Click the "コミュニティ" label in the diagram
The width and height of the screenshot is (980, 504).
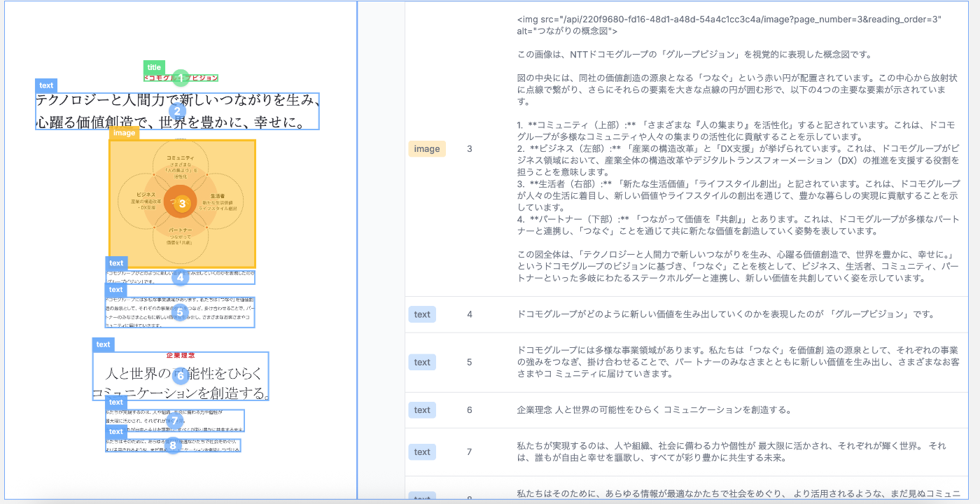tap(181, 160)
